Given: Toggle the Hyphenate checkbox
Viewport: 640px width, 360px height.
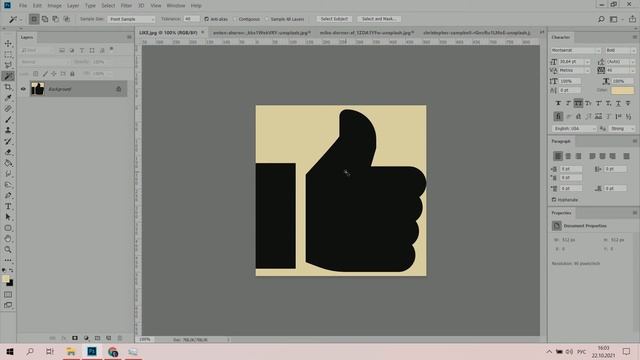Looking at the screenshot, I should pos(554,200).
